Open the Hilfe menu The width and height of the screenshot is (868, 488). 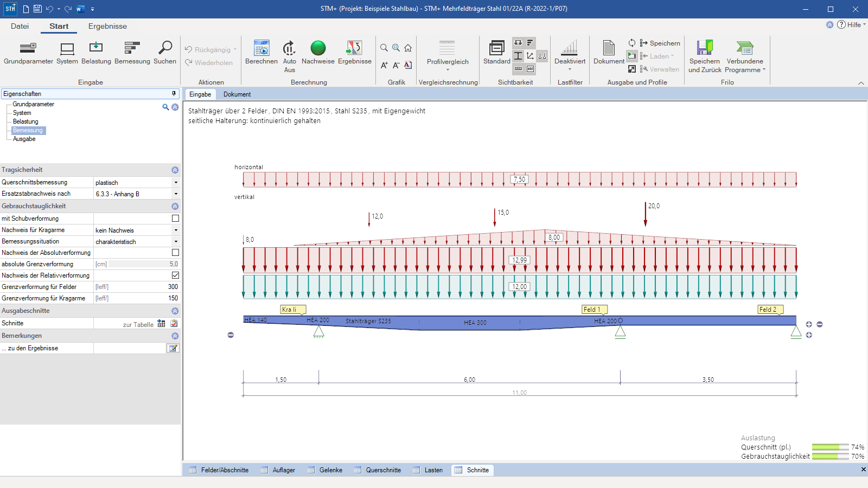[x=852, y=25]
